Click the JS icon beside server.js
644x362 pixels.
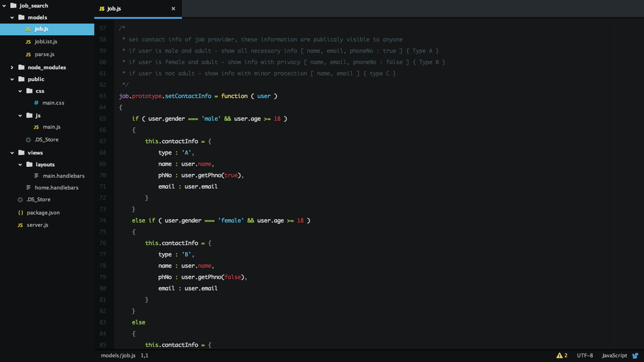click(x=20, y=225)
